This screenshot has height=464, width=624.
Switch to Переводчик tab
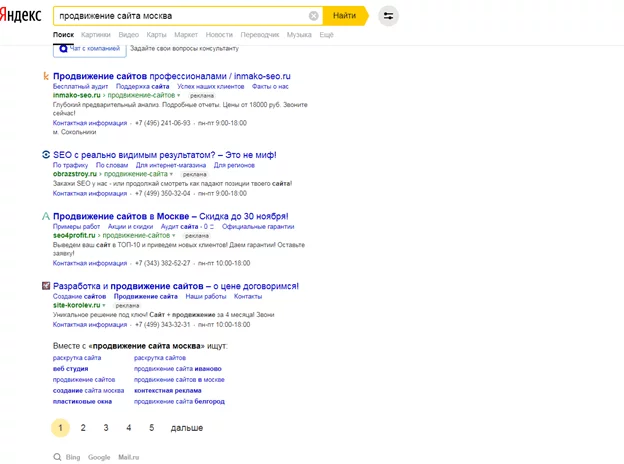260,35
